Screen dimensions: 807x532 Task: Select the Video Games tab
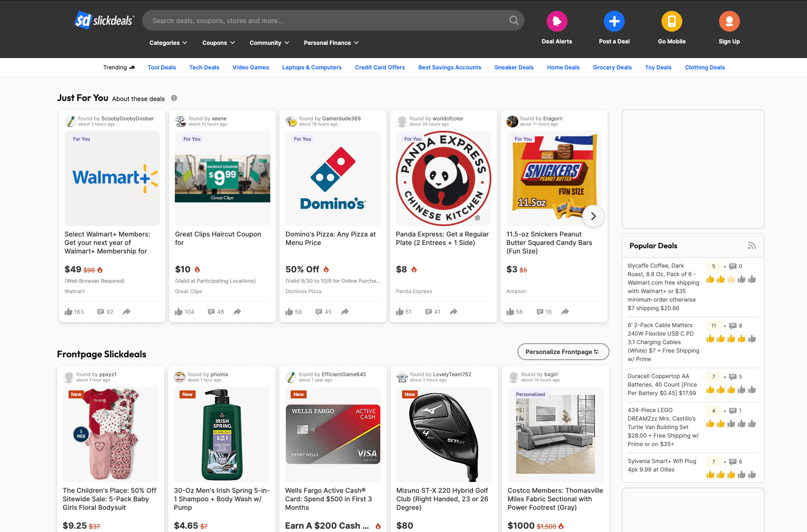[x=250, y=68]
